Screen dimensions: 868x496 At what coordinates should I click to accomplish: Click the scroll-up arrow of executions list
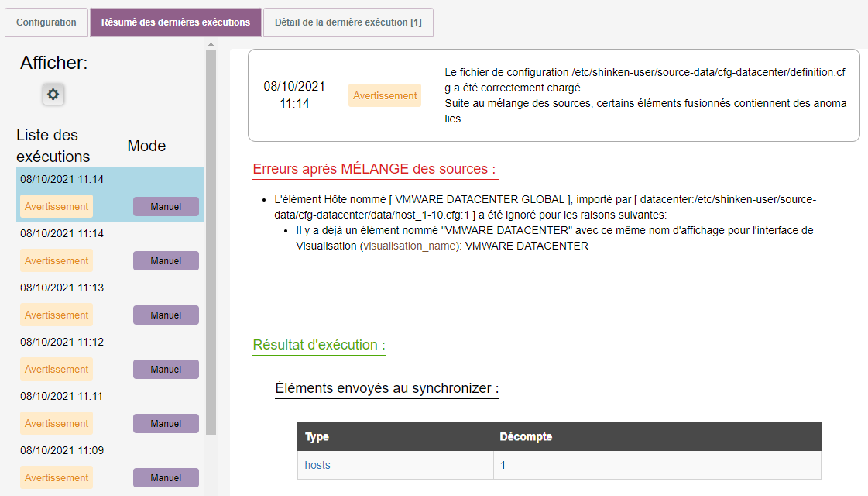coord(211,44)
